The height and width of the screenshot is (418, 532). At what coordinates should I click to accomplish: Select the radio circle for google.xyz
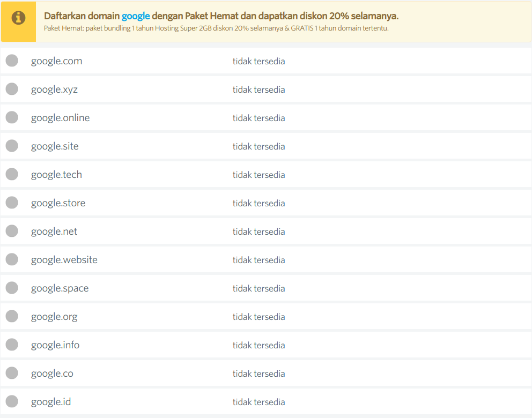click(x=12, y=89)
